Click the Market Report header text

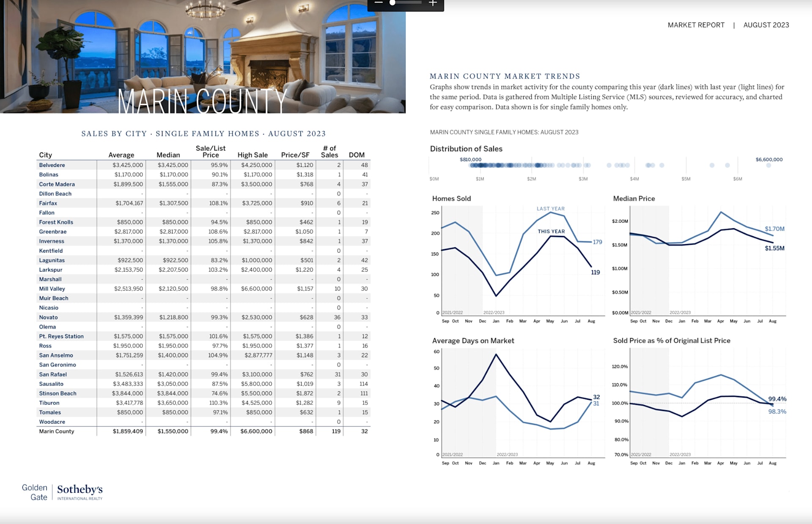pyautogui.click(x=696, y=25)
